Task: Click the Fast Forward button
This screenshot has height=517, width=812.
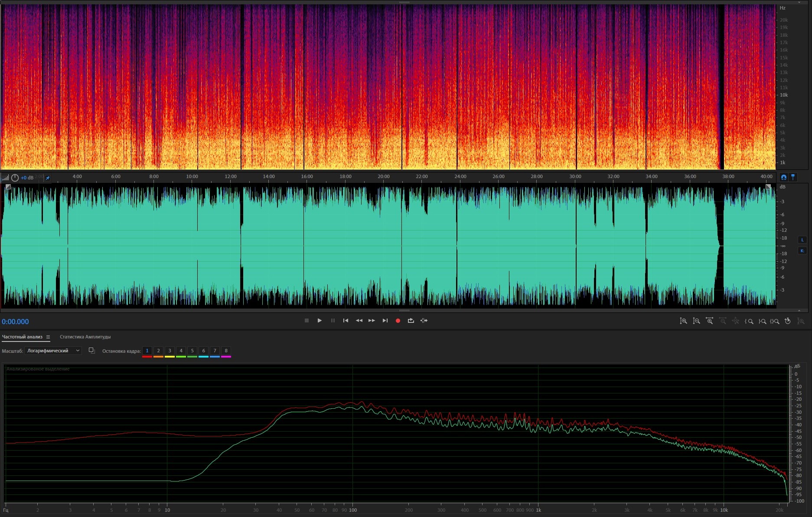Action: (x=372, y=321)
